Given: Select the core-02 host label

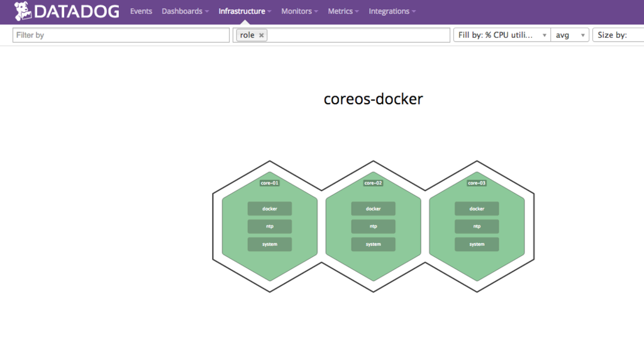Looking at the screenshot, I should pyautogui.click(x=373, y=183).
